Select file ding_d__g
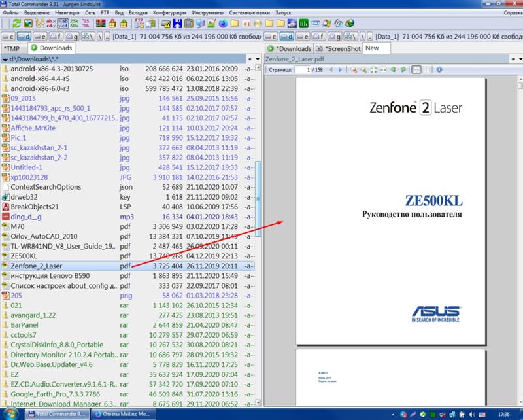Image resolution: width=523 pixels, height=420 pixels. point(127,217)
